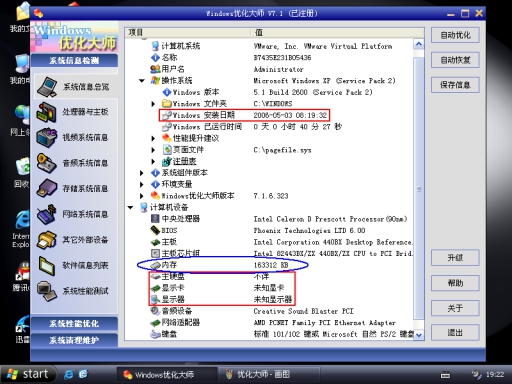This screenshot has width=512, height=384.
Task: Select the Windows 已运行时间 row
Action: (252, 127)
